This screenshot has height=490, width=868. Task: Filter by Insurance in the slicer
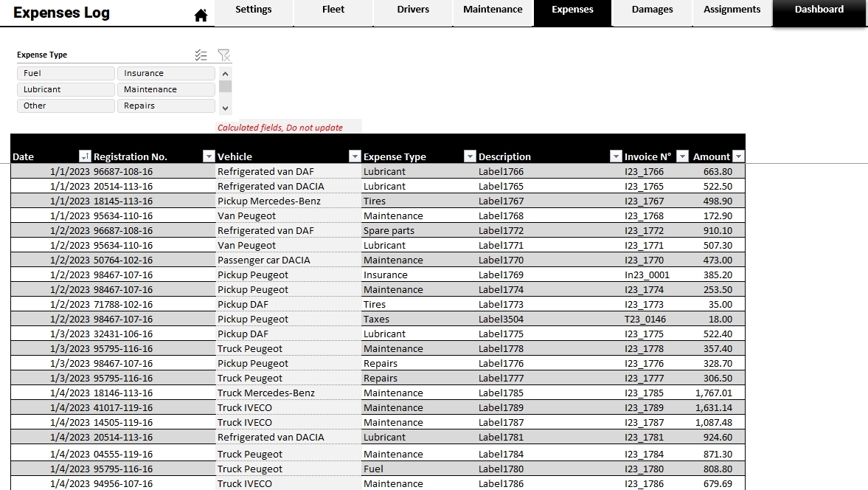click(x=166, y=73)
